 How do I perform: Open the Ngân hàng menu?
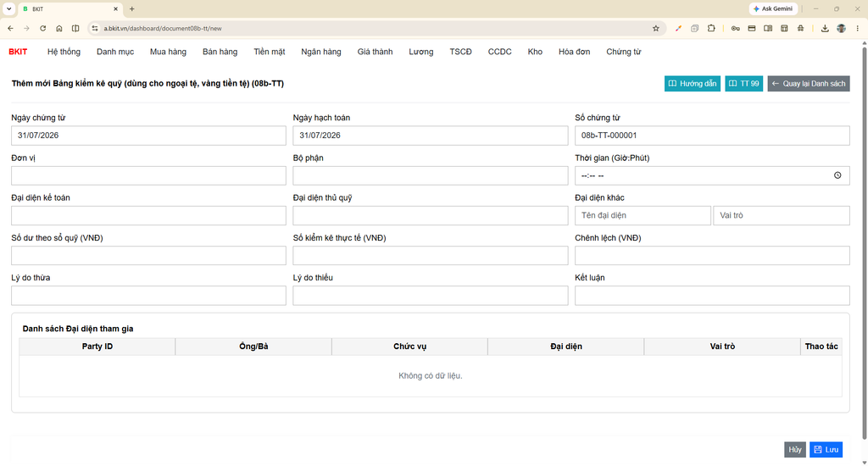coord(321,52)
